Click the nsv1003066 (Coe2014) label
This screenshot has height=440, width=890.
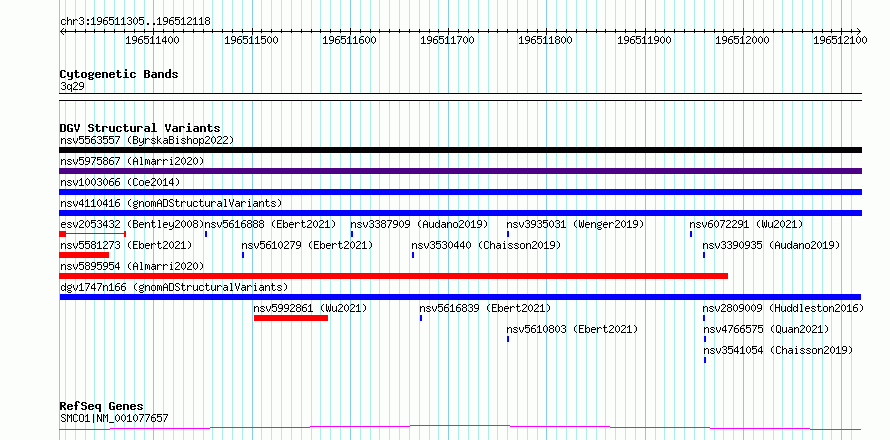120,182
